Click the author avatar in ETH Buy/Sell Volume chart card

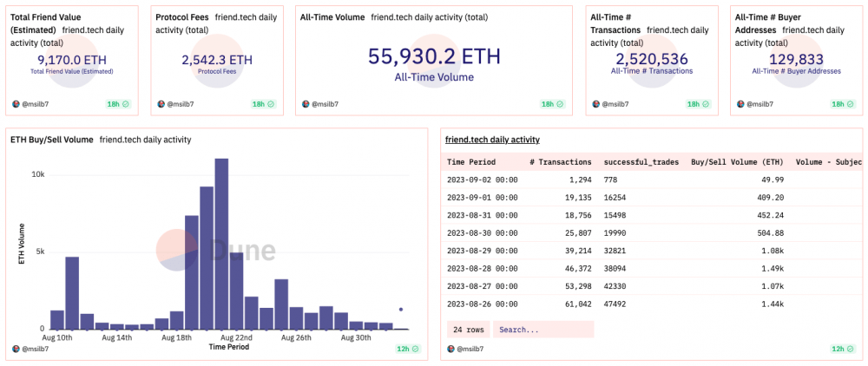pos(15,349)
